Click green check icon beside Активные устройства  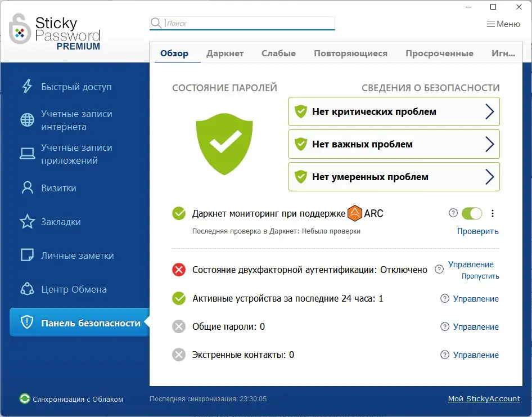[x=179, y=298]
